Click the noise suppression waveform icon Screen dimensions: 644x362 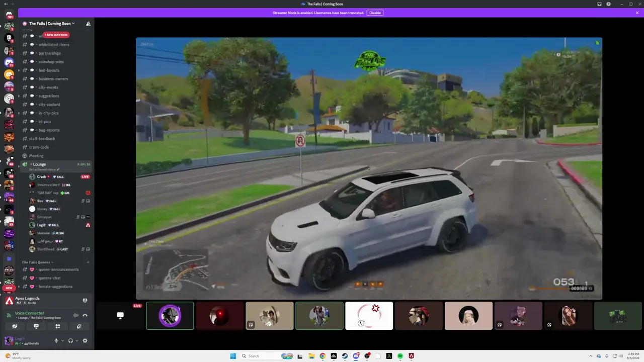click(x=76, y=315)
